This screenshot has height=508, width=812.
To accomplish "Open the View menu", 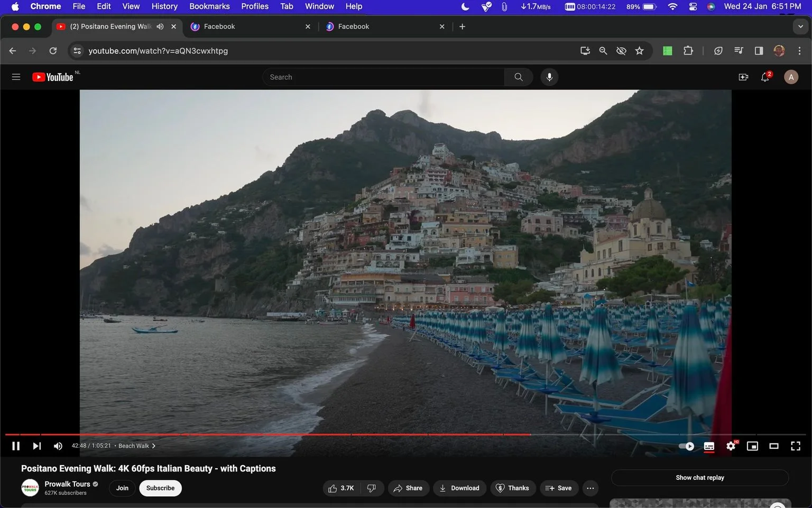I will pyautogui.click(x=131, y=6).
